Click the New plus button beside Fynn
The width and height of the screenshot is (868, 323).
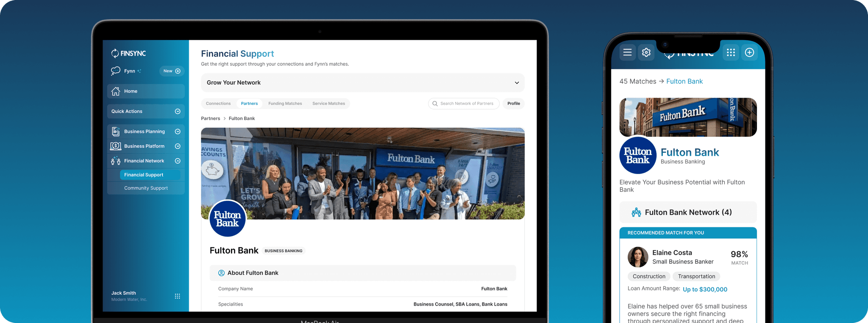point(172,71)
